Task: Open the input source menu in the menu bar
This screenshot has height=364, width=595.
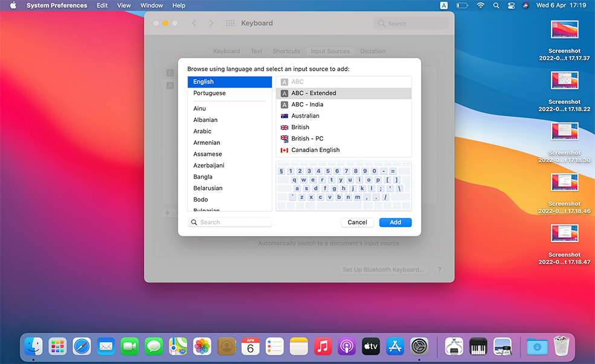Action: tap(444, 5)
